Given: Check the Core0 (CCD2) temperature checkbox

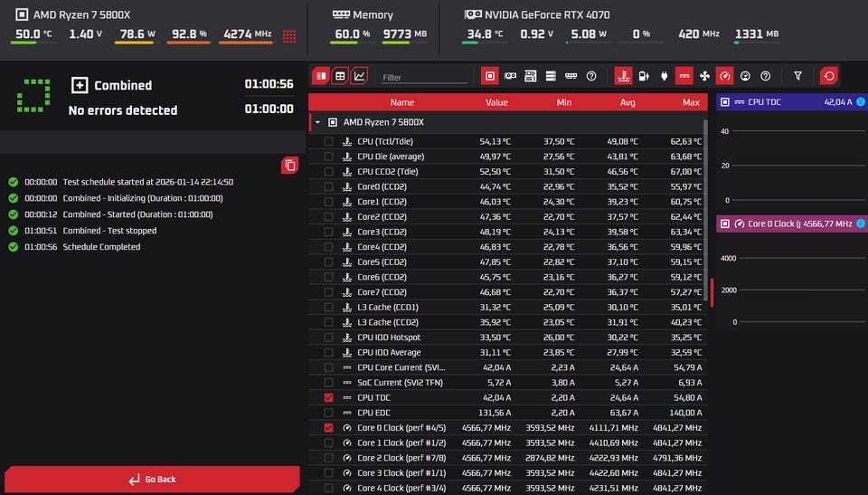Looking at the screenshot, I should click(328, 186).
